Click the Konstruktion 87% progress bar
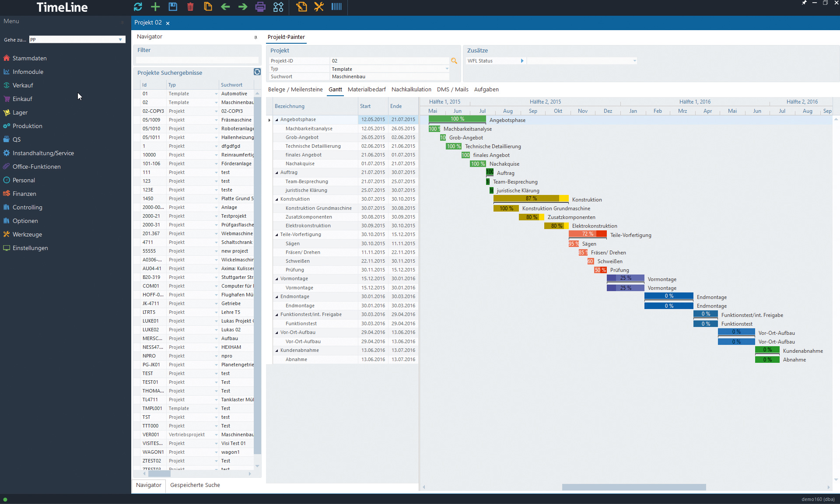Image resolution: width=840 pixels, height=504 pixels. [530, 198]
